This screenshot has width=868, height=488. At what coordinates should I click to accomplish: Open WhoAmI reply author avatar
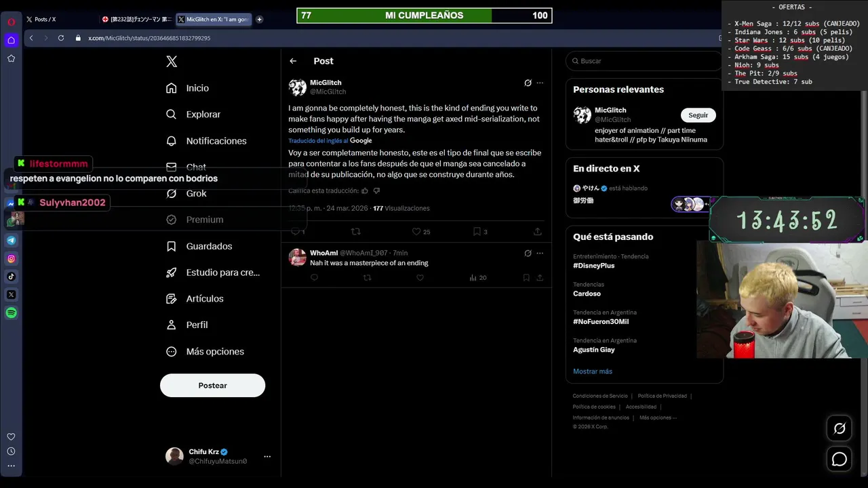pyautogui.click(x=298, y=258)
